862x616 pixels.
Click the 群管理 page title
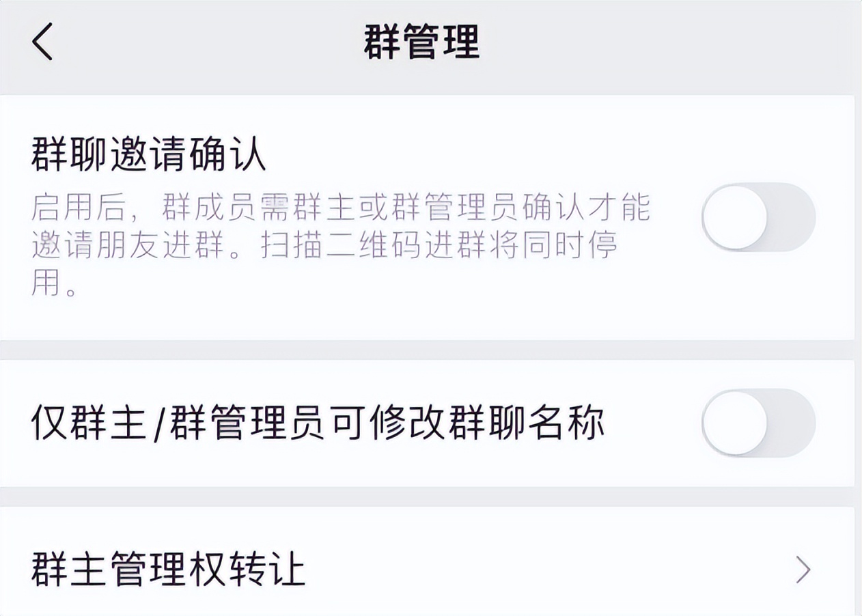(421, 42)
